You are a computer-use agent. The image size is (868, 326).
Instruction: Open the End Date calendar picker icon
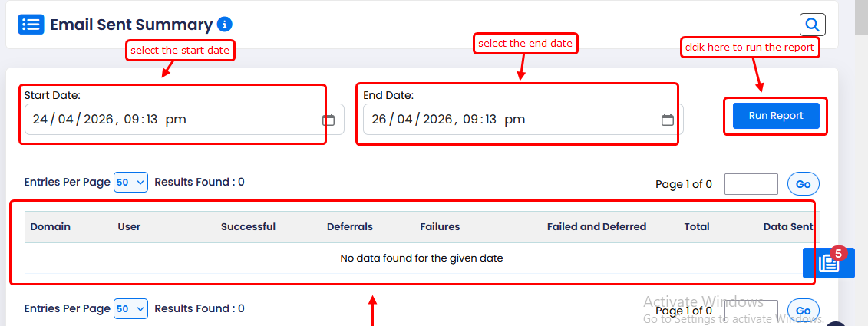pyautogui.click(x=668, y=120)
